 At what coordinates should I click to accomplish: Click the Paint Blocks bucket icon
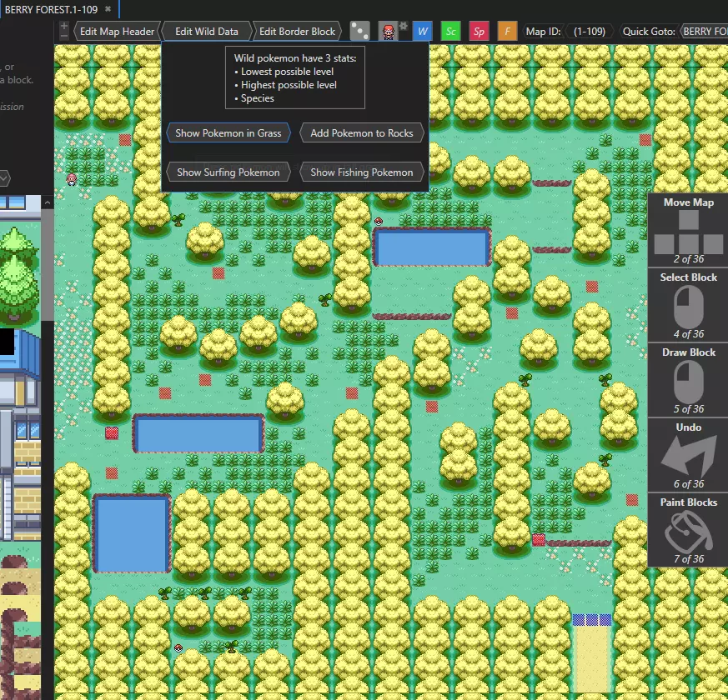[689, 532]
